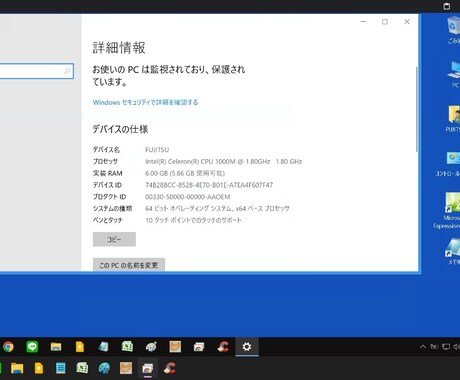
Task: Open the yellow note icon in upper taskbar
Action: [x=80, y=347]
